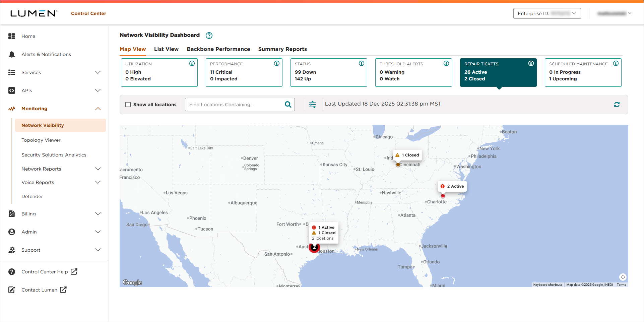Image resolution: width=644 pixels, height=322 pixels.
Task: Open Topology Viewer in the sidebar
Action: [x=41, y=140]
